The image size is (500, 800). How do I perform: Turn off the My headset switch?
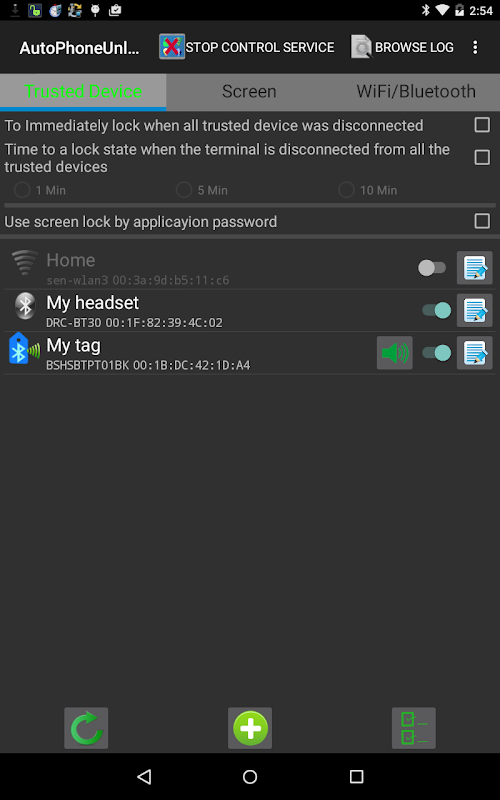(437, 310)
